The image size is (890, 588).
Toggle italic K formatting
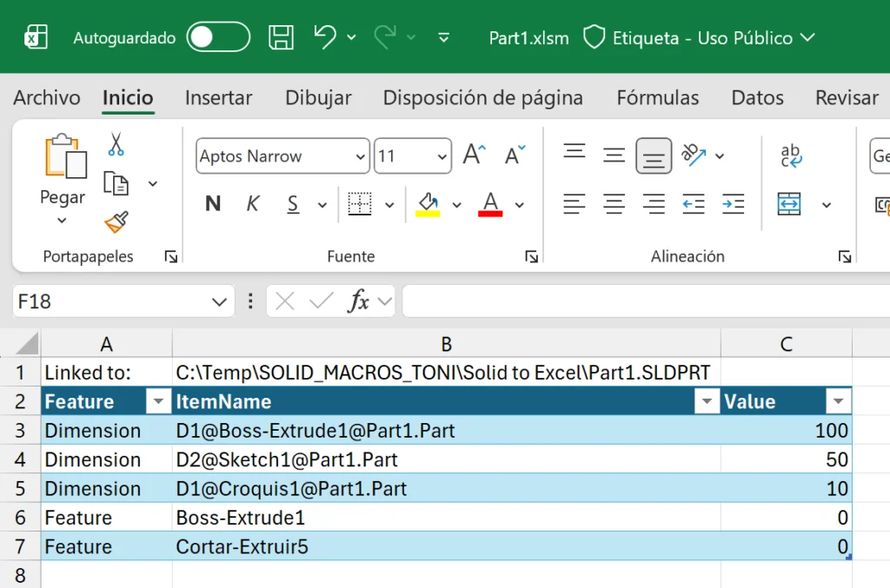click(x=253, y=203)
